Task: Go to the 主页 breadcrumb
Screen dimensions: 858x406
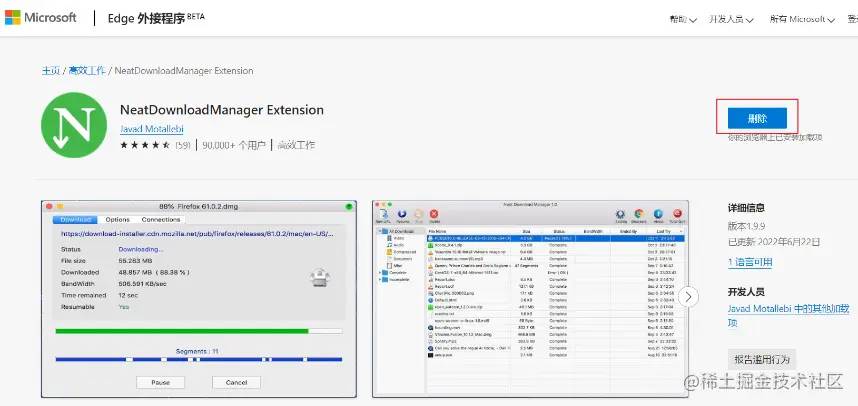Action: tap(51, 71)
